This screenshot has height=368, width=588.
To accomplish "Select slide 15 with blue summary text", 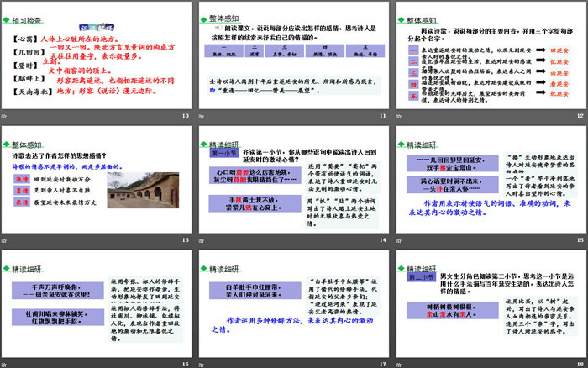I will (x=491, y=180).
